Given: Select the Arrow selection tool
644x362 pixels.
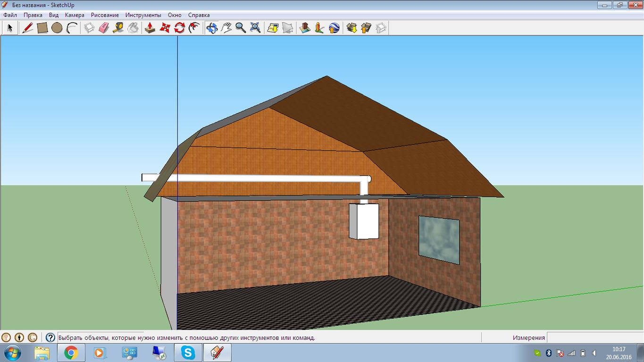Looking at the screenshot, I should [x=10, y=28].
